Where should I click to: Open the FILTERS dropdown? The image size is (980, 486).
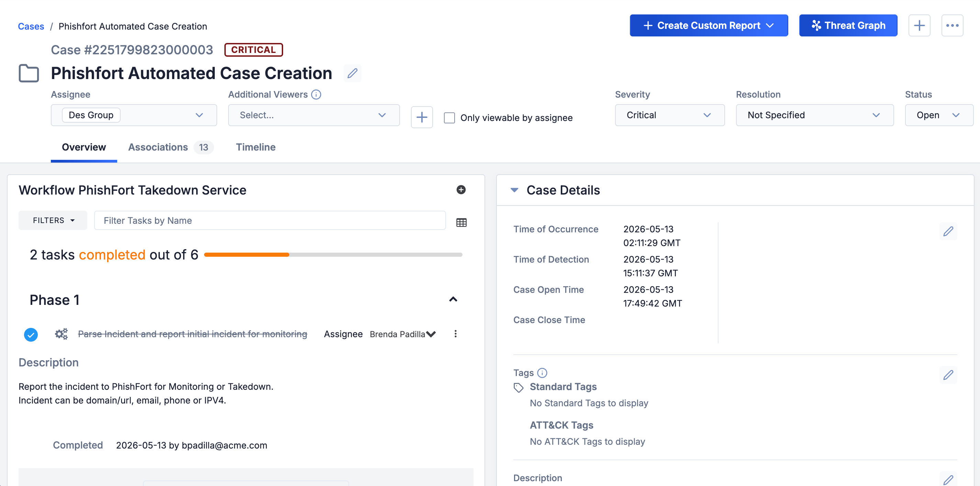tap(53, 220)
